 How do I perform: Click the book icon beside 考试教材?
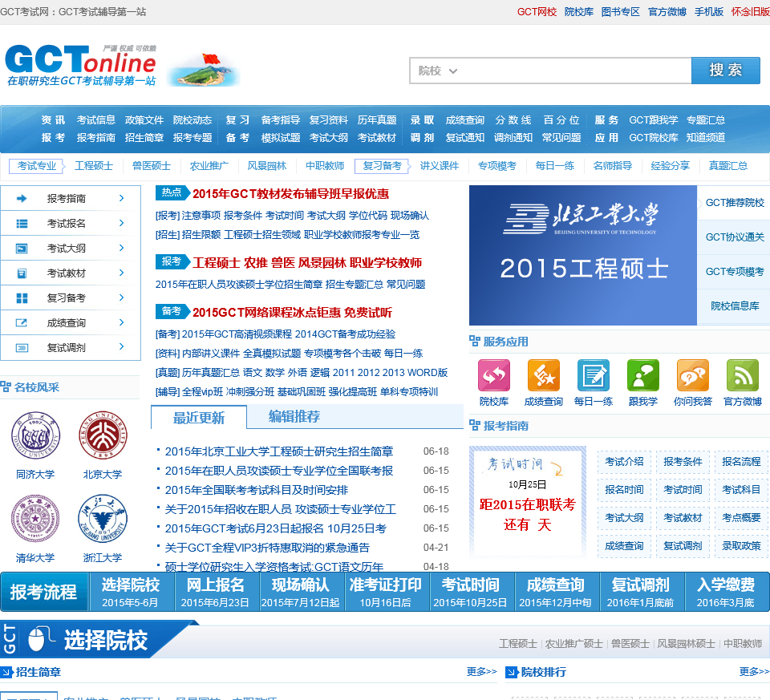pyautogui.click(x=22, y=273)
